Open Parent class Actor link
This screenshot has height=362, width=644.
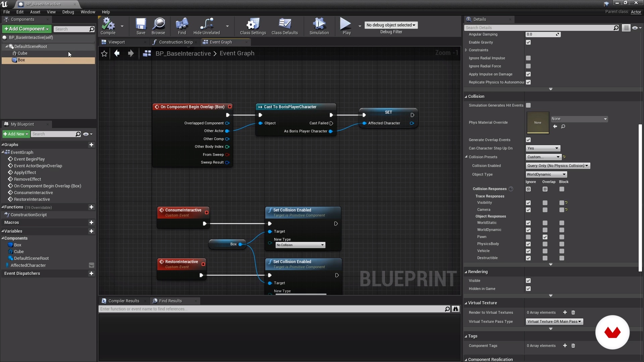coord(636,12)
